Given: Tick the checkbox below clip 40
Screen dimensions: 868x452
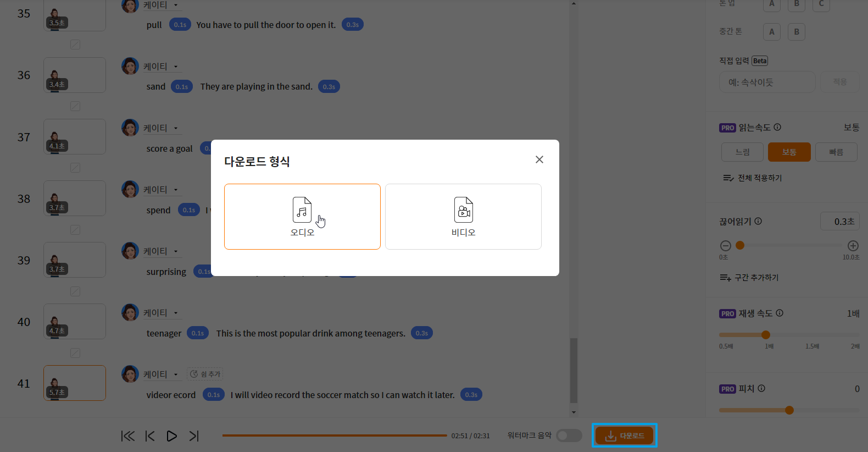Looking at the screenshot, I should tap(75, 353).
